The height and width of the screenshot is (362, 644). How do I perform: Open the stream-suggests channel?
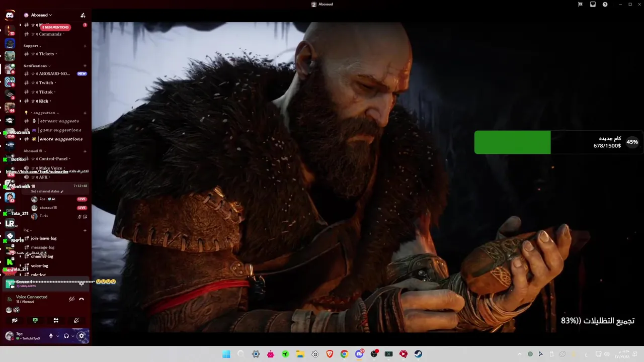click(x=59, y=121)
